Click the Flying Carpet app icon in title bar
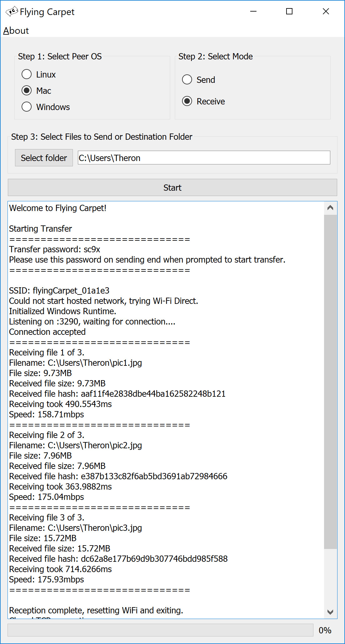 click(x=12, y=12)
